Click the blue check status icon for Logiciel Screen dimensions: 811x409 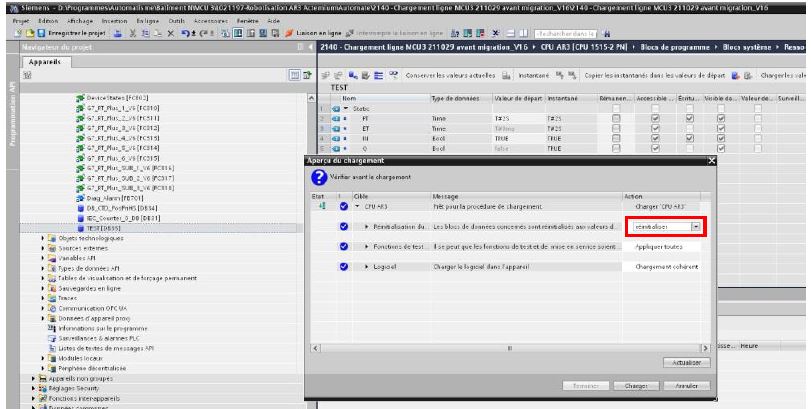343,267
